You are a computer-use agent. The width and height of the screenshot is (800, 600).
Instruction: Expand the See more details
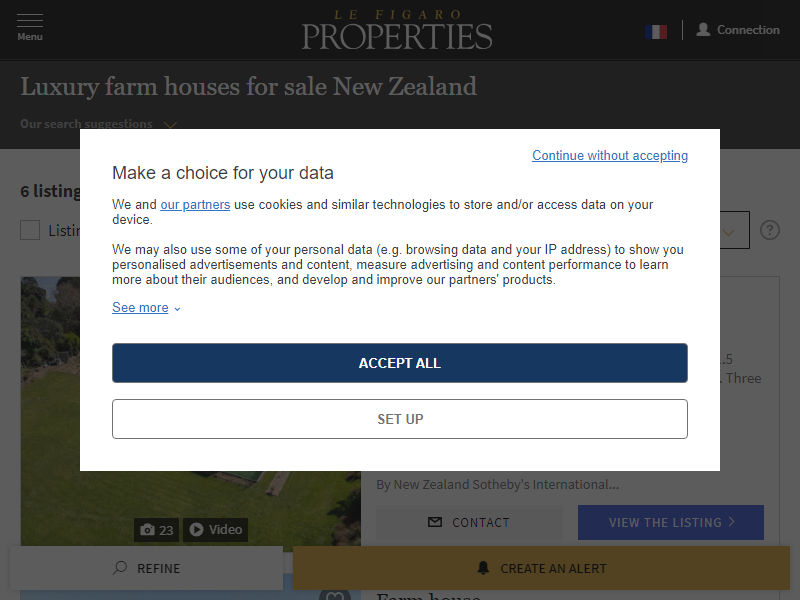pyautogui.click(x=146, y=308)
